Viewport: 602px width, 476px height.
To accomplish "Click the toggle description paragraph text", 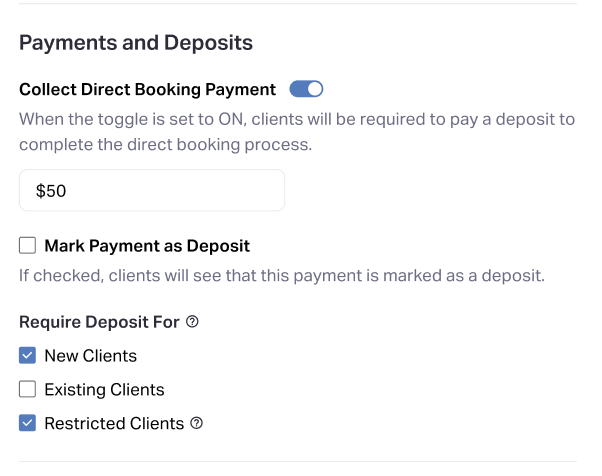I will click(x=297, y=132).
